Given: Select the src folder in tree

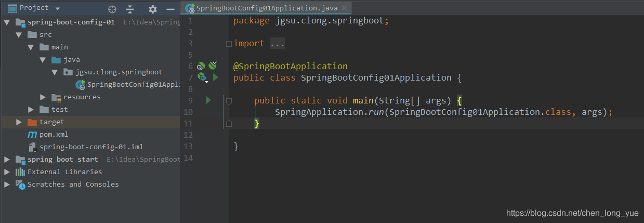Looking at the screenshot, I should click(x=90, y=35).
